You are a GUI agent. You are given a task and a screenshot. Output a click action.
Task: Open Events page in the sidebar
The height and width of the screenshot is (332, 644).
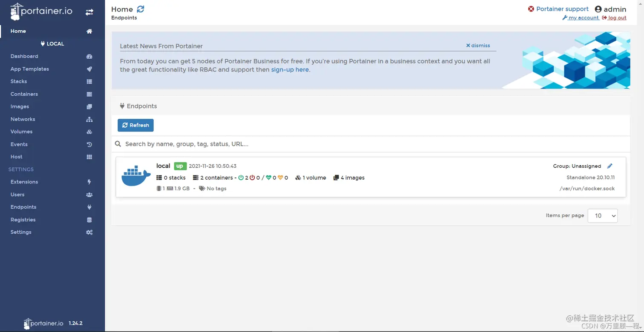pos(19,144)
